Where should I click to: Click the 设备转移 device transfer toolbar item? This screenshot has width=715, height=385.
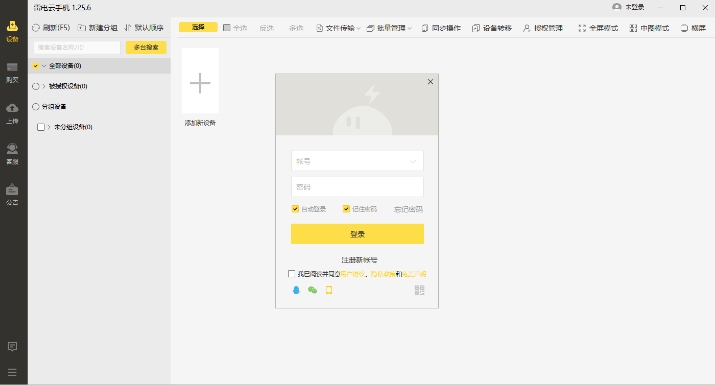click(492, 28)
